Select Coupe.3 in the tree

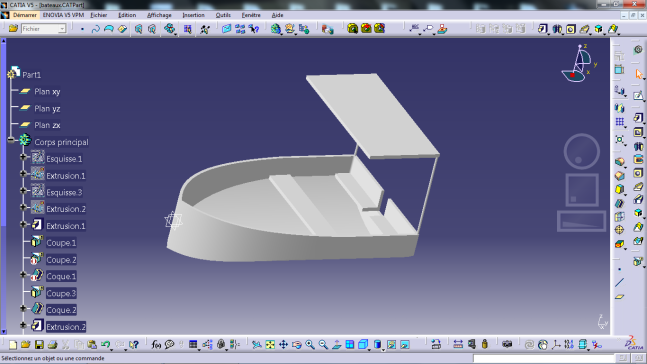click(61, 293)
